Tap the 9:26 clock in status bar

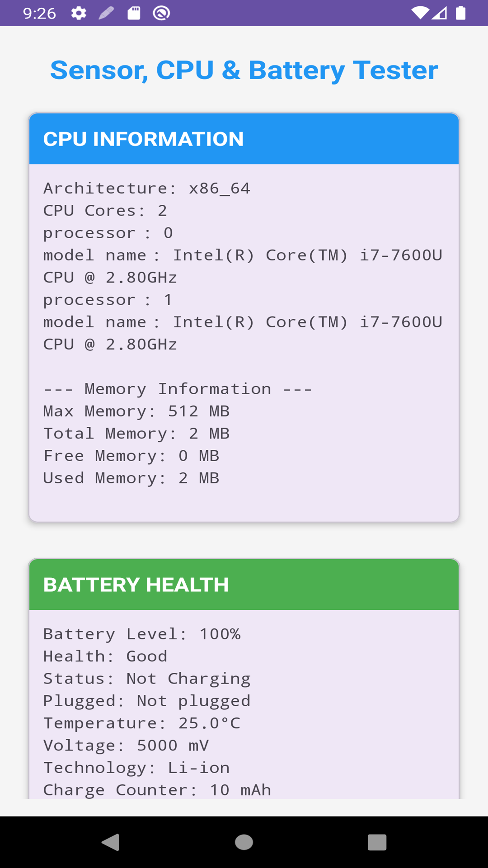point(39,13)
